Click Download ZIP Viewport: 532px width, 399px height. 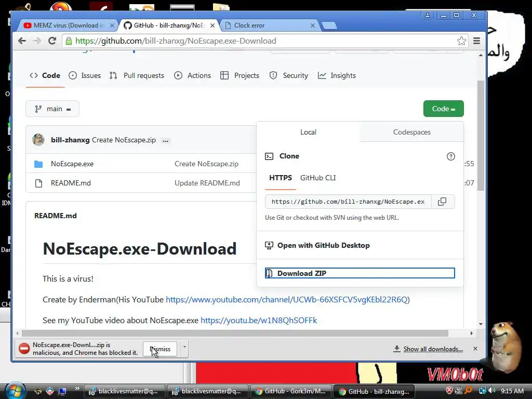tap(360, 273)
